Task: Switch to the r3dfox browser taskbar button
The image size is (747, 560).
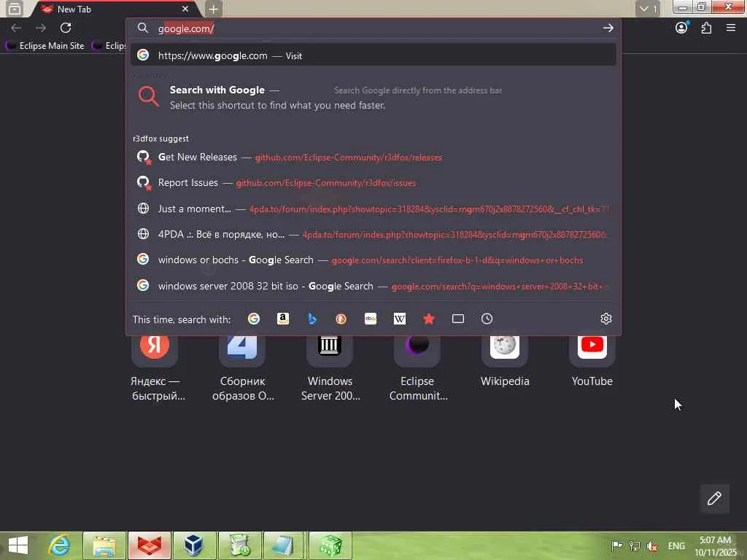Action: tap(149, 545)
